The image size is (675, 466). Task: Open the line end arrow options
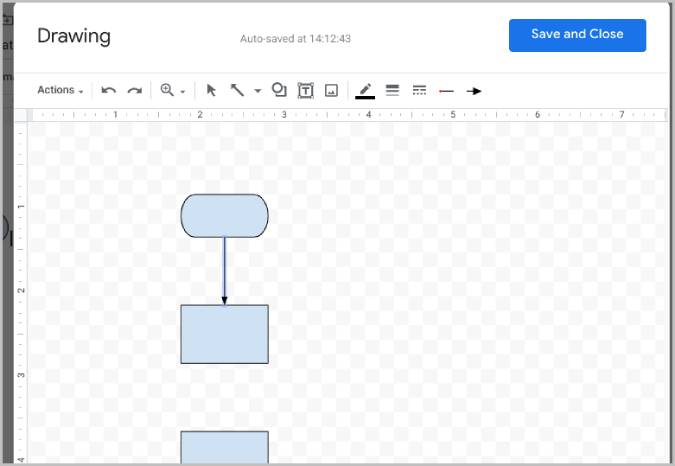(474, 90)
